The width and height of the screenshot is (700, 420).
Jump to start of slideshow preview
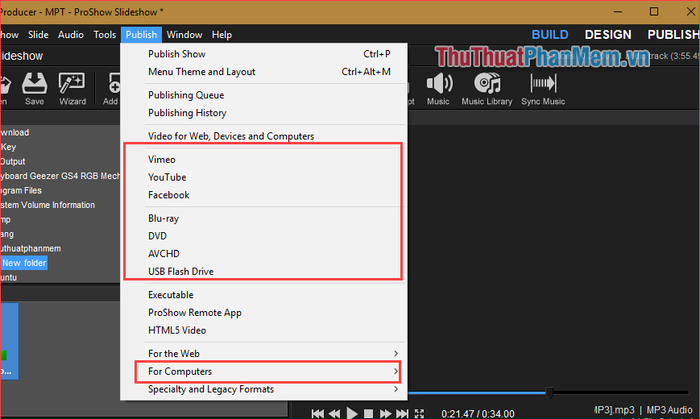point(317,413)
